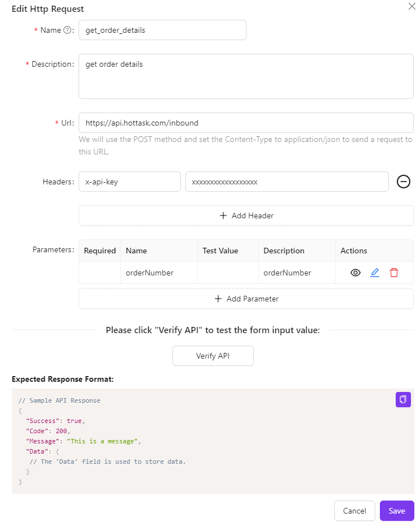Toggle visibility of the orderNumber parameter
420x526 pixels.
point(356,273)
